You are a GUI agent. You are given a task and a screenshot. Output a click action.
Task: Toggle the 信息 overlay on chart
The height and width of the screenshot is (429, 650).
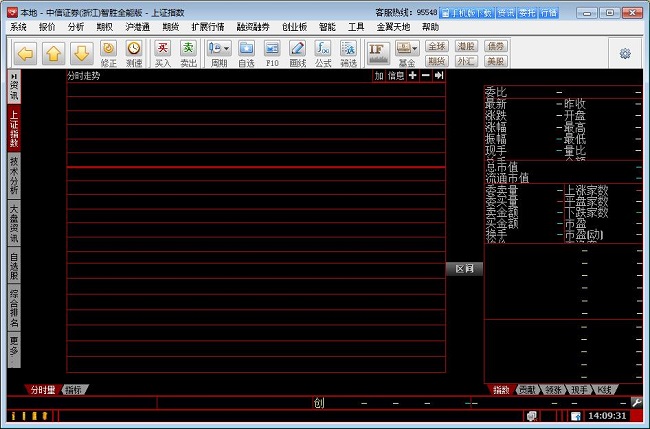coord(396,76)
